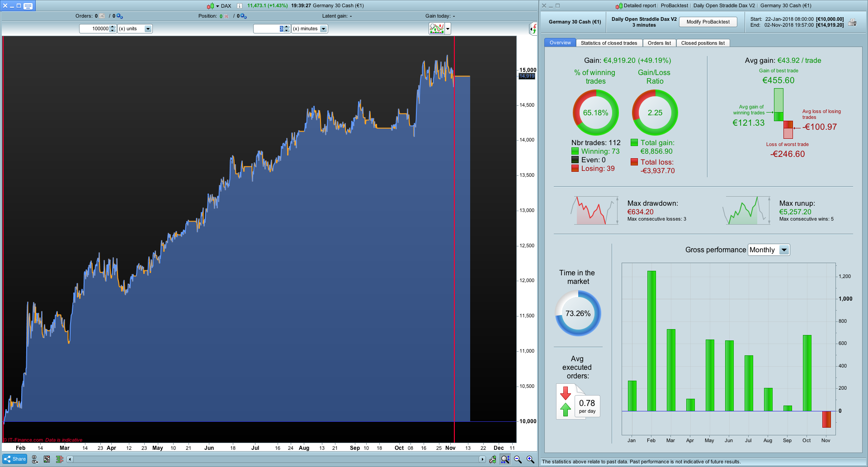Viewport: 868px width, 467px height.
Task: Decrease the units quantity with down stepper
Action: point(113,31)
